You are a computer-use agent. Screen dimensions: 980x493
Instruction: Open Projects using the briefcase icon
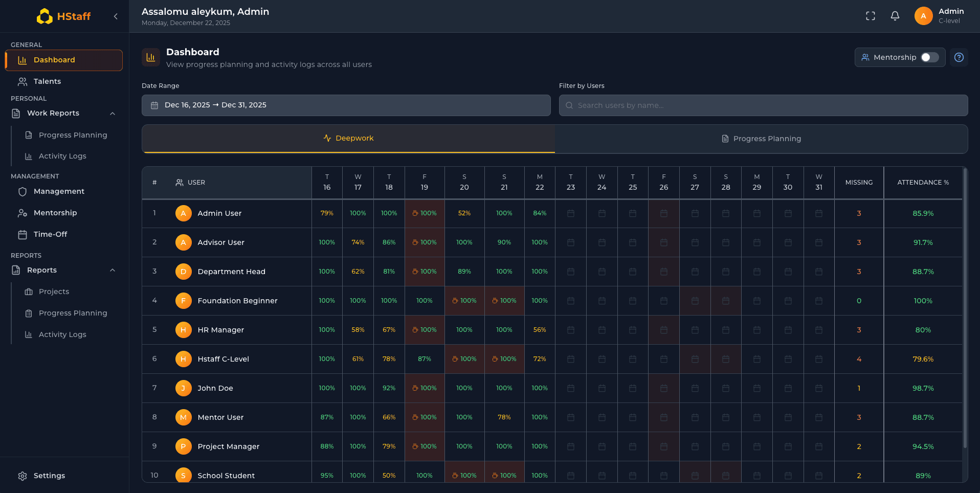click(29, 291)
